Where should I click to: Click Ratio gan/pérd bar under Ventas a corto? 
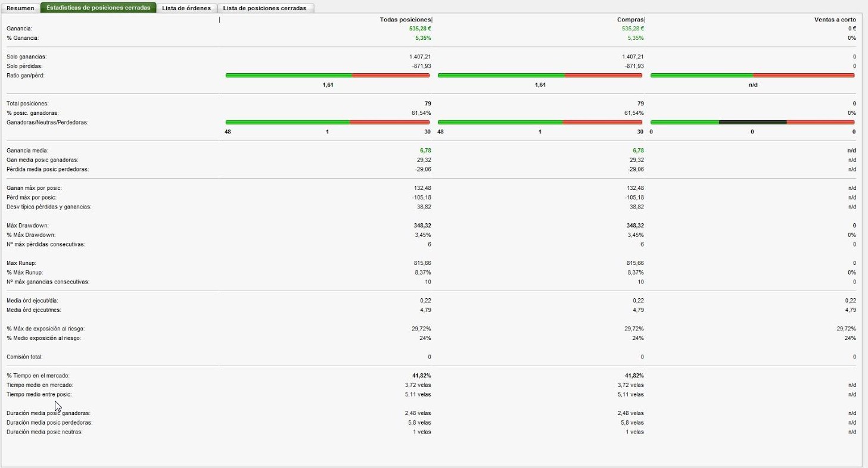point(752,76)
